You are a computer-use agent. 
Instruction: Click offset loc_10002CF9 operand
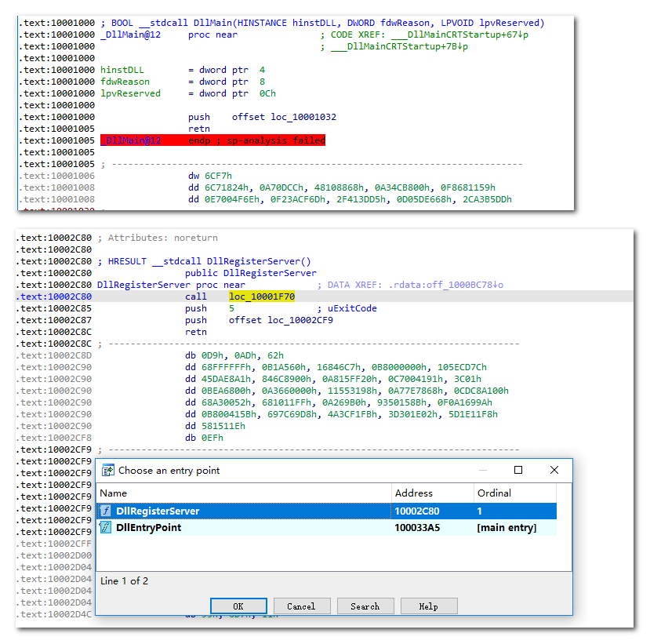point(281,320)
